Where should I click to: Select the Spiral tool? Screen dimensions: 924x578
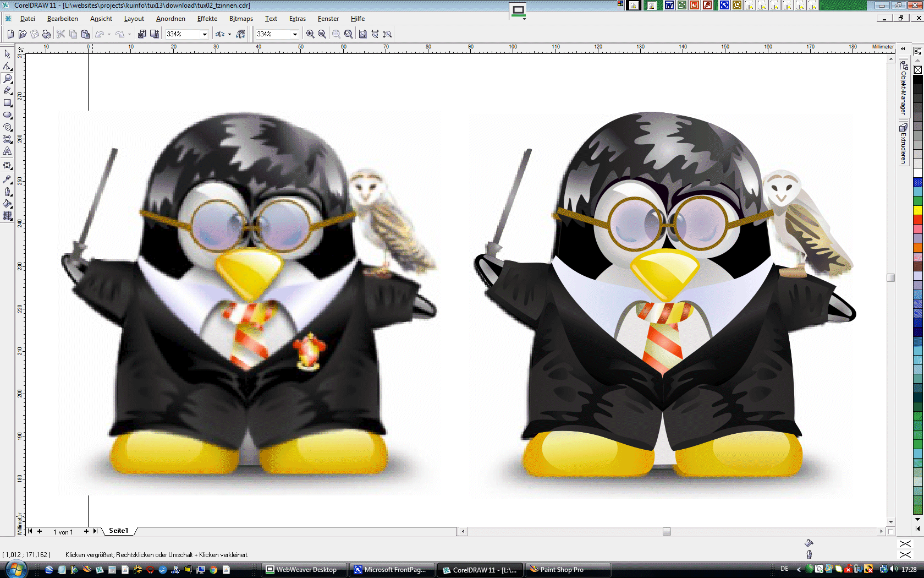7,127
